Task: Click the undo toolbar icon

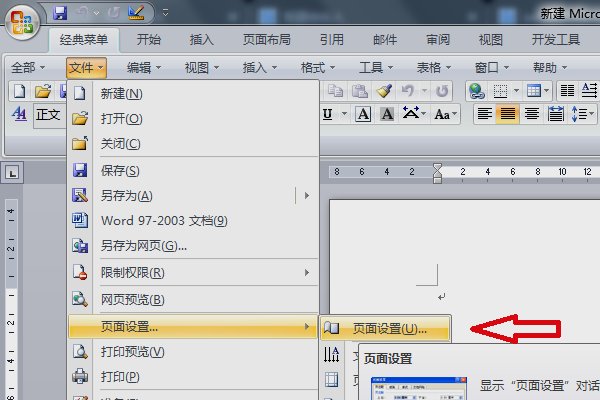Action: [x=408, y=91]
